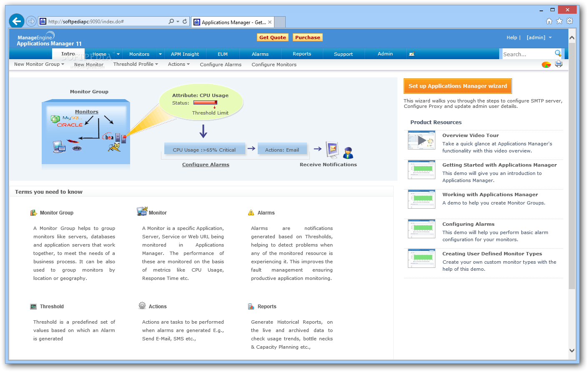Close the Applications Manager browser tab

[270, 22]
